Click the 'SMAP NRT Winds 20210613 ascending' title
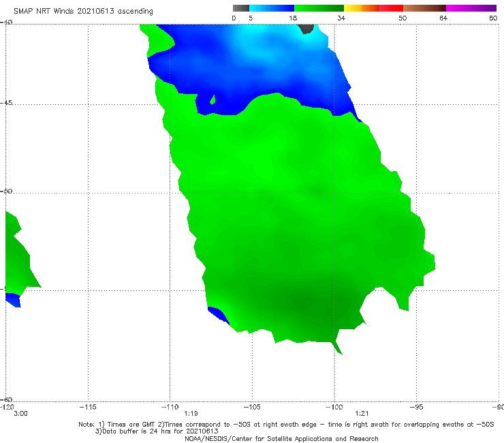The width and height of the screenshot is (504, 443). (83, 11)
